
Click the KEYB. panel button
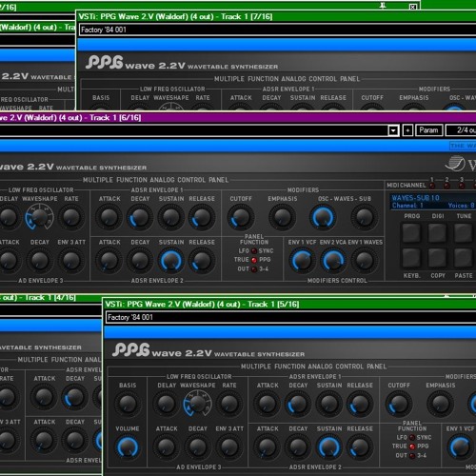pos(411,257)
